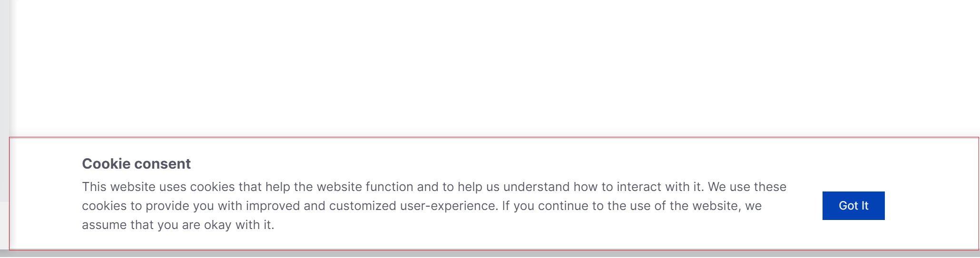
Task: Click the last line assume that you are okay
Action: click(x=178, y=225)
